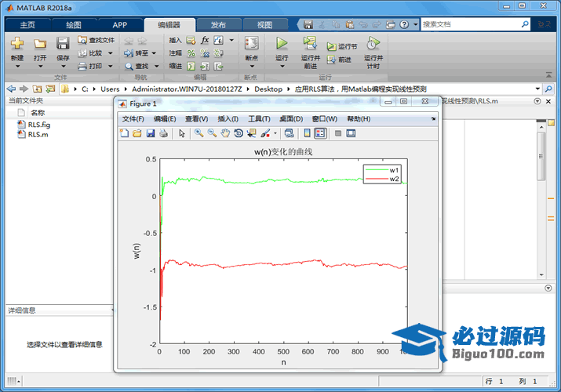Click the Run (运行) green arrow icon
The height and width of the screenshot is (392, 561).
tap(282, 44)
